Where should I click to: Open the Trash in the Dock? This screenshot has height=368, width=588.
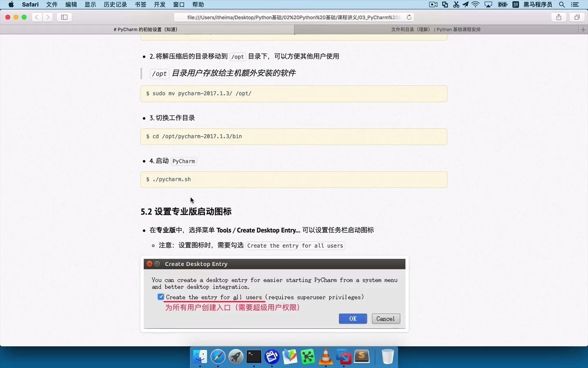[388, 357]
